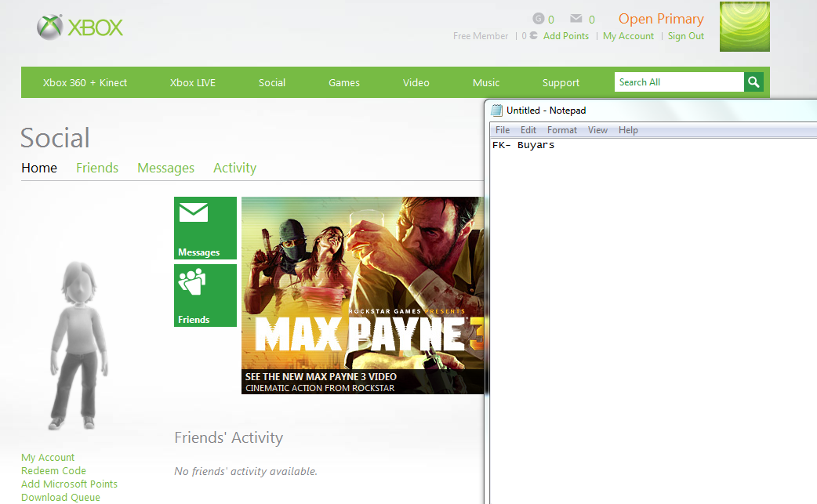
Task: Open the Friends green tile
Action: click(x=205, y=296)
